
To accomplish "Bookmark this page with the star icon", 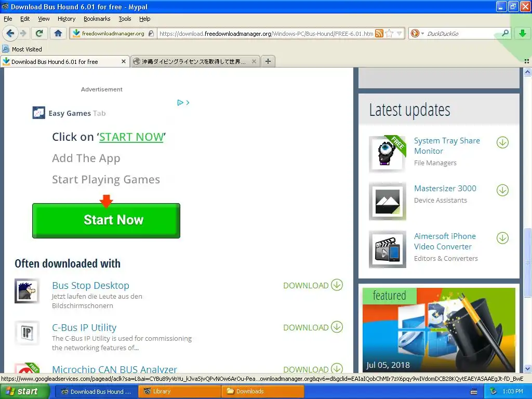I will (390, 33).
